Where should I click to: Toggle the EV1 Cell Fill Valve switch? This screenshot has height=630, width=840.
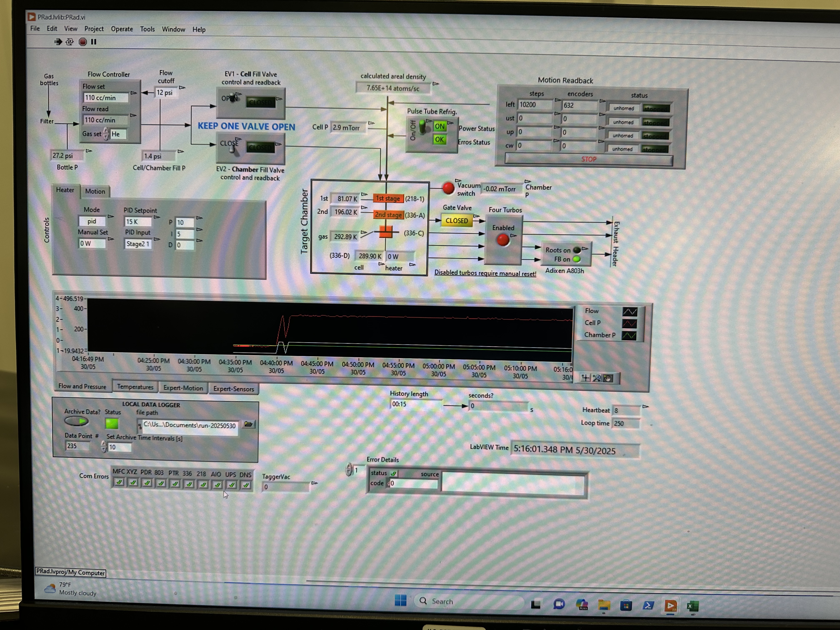click(x=233, y=97)
